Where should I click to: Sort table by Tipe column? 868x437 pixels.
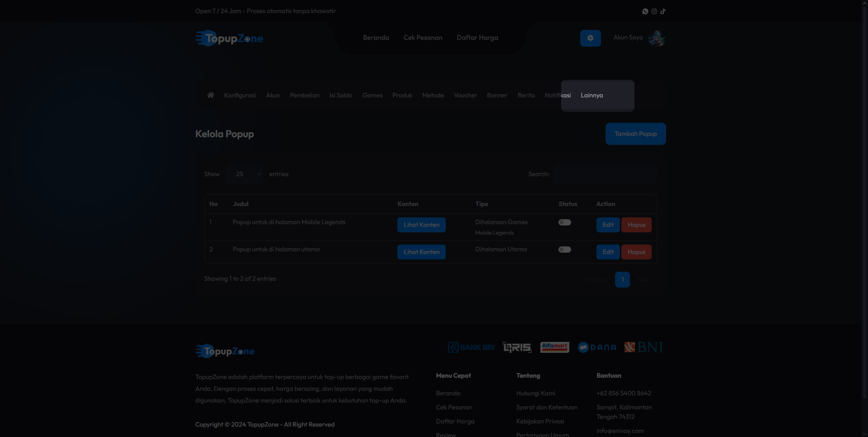tap(482, 204)
